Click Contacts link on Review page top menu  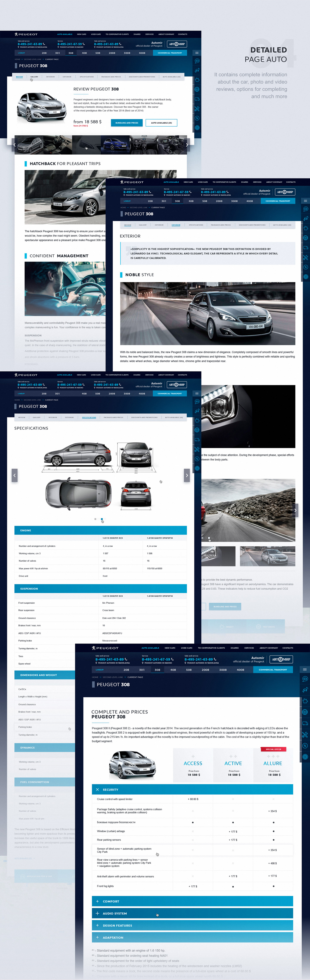[182, 34]
